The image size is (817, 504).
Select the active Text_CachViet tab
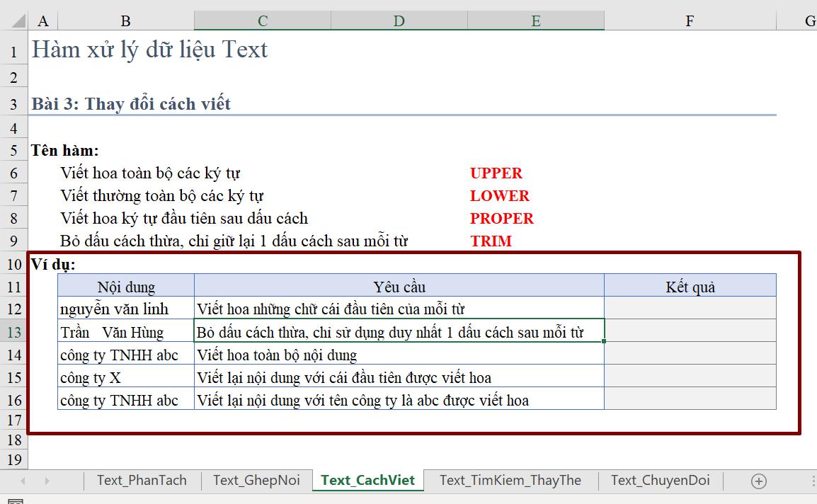367,481
